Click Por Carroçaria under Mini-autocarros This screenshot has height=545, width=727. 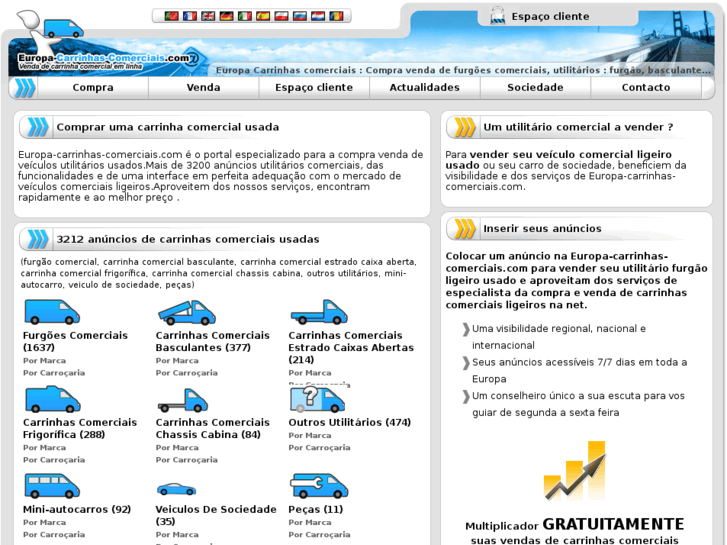click(x=54, y=534)
